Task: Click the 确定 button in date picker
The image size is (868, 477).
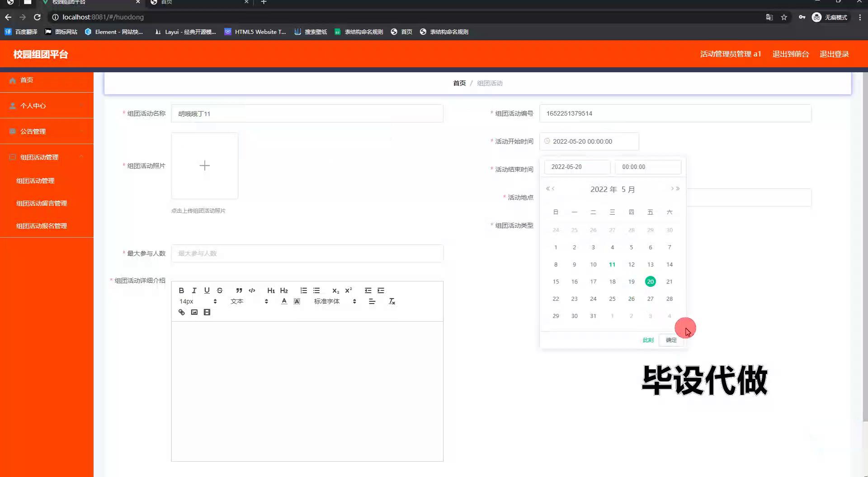Action: 671,340
